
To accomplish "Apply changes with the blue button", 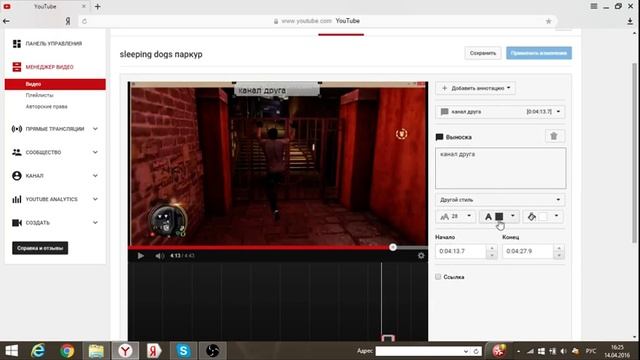I will [539, 53].
